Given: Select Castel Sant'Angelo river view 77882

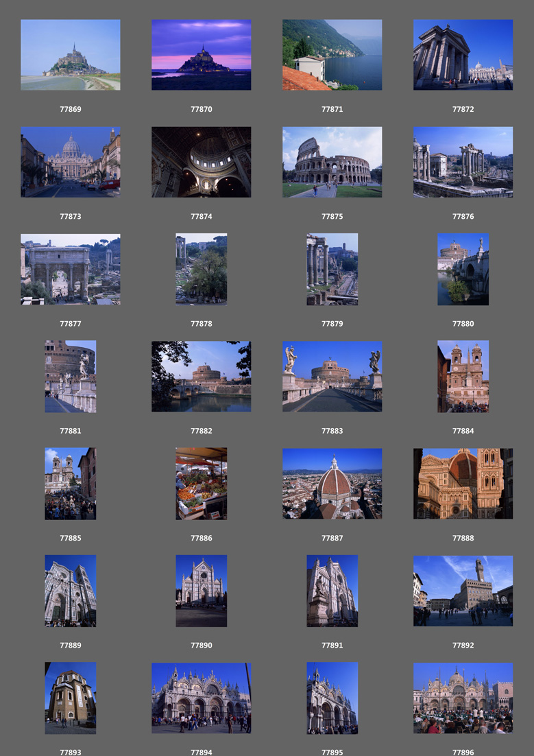Looking at the screenshot, I should (x=202, y=377).
